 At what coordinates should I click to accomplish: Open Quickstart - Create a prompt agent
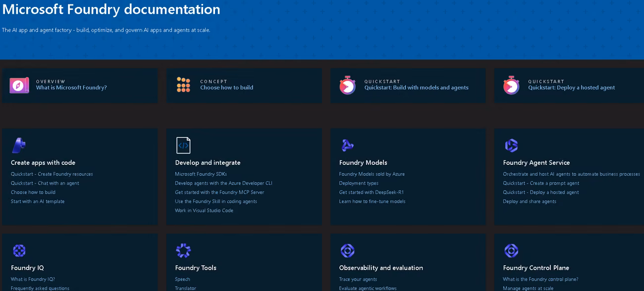click(541, 183)
